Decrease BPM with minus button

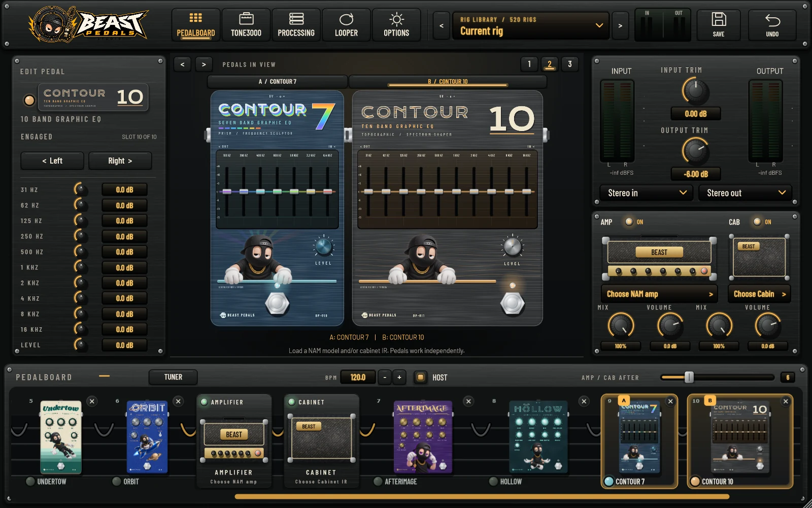coord(385,377)
